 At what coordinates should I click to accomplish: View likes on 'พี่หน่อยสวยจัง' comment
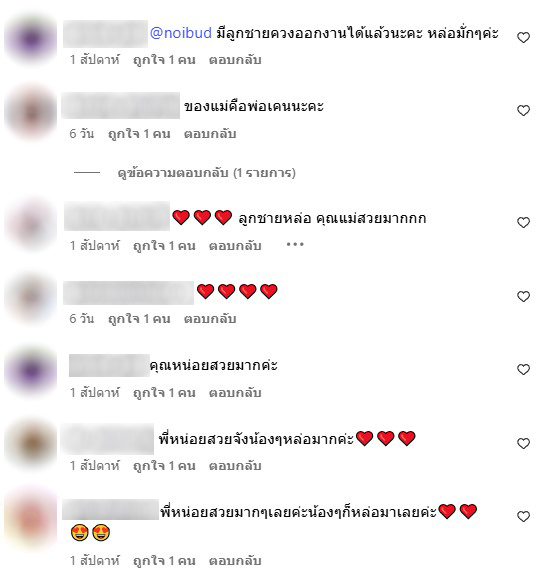164,466
